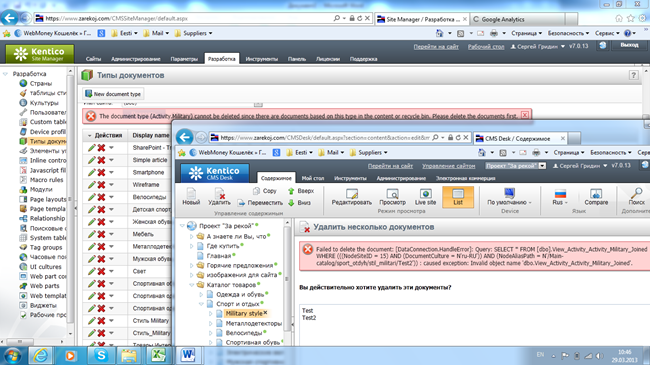Expand Одежда и обувь tree node
Screen dimensions: 650x365
(201, 294)
